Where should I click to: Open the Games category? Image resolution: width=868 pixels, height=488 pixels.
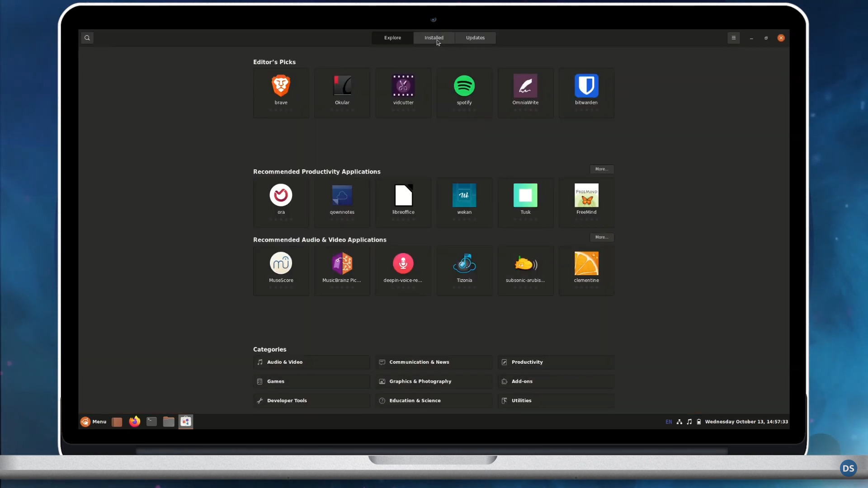tap(311, 381)
